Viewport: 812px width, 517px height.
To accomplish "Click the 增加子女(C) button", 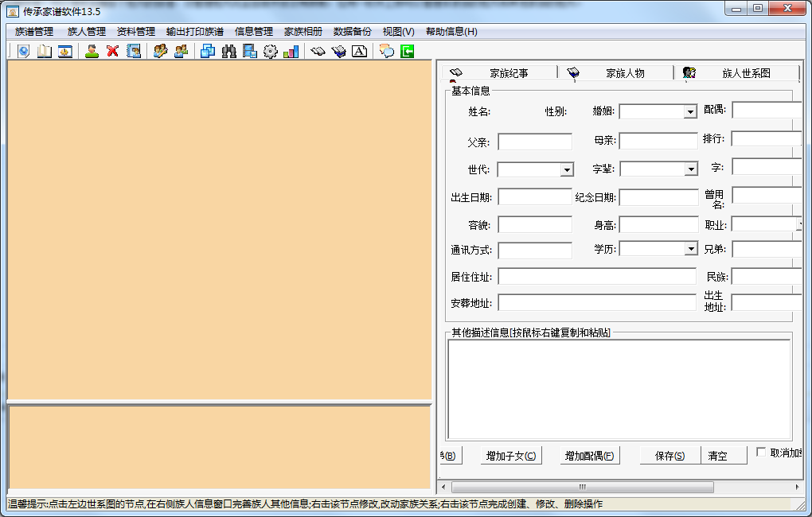I will [511, 456].
